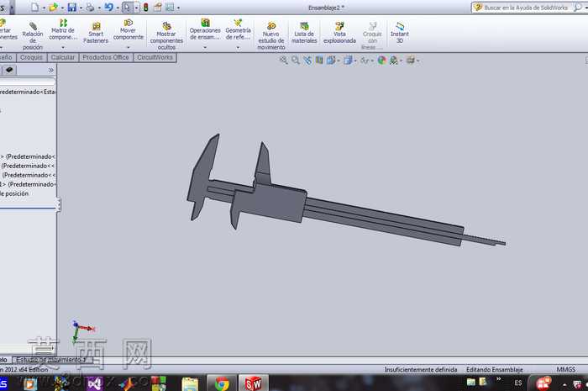Click the panel splitter handle
This screenshot has width=588, height=391.
pos(59,205)
